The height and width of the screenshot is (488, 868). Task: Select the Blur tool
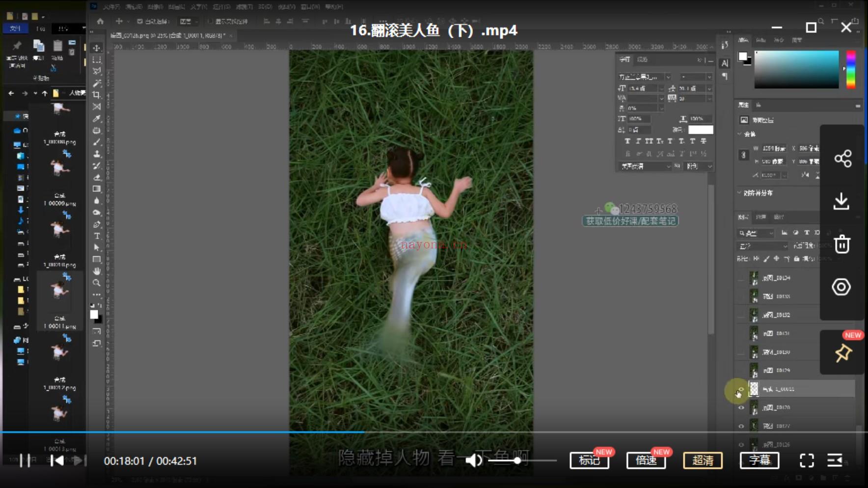point(97,201)
